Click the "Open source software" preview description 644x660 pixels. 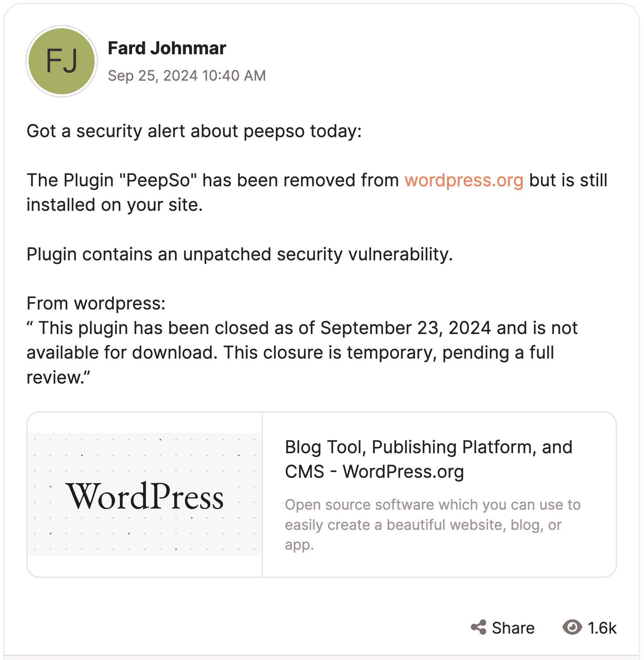point(433,524)
